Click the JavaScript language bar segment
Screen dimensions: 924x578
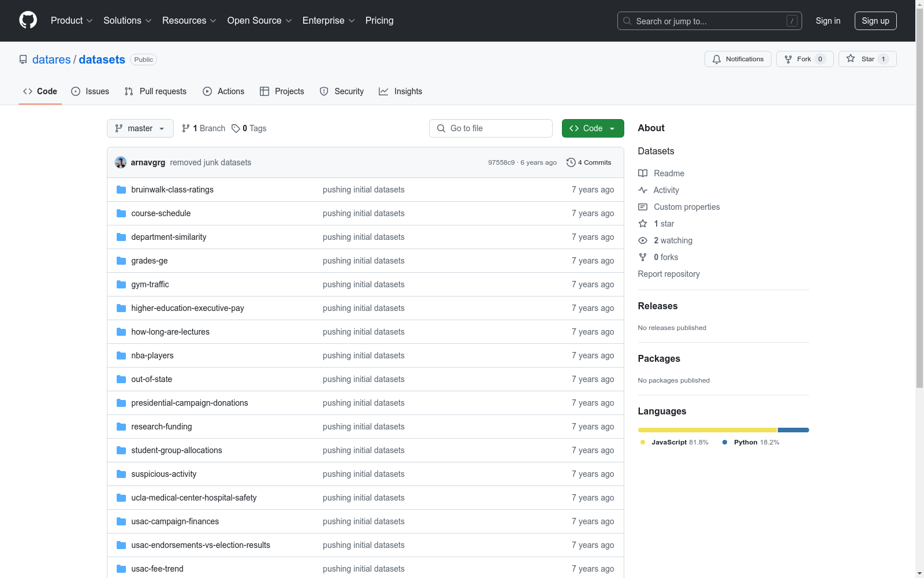(707, 430)
